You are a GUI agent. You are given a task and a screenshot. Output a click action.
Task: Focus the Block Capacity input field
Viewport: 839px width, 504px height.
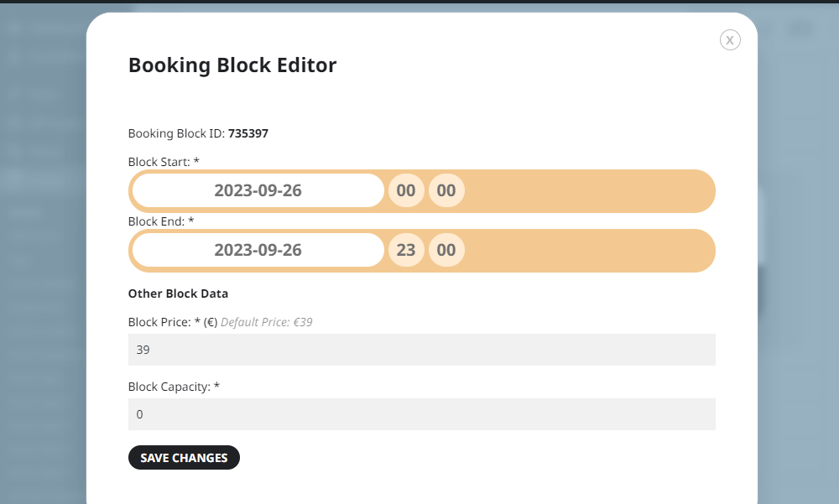point(422,414)
